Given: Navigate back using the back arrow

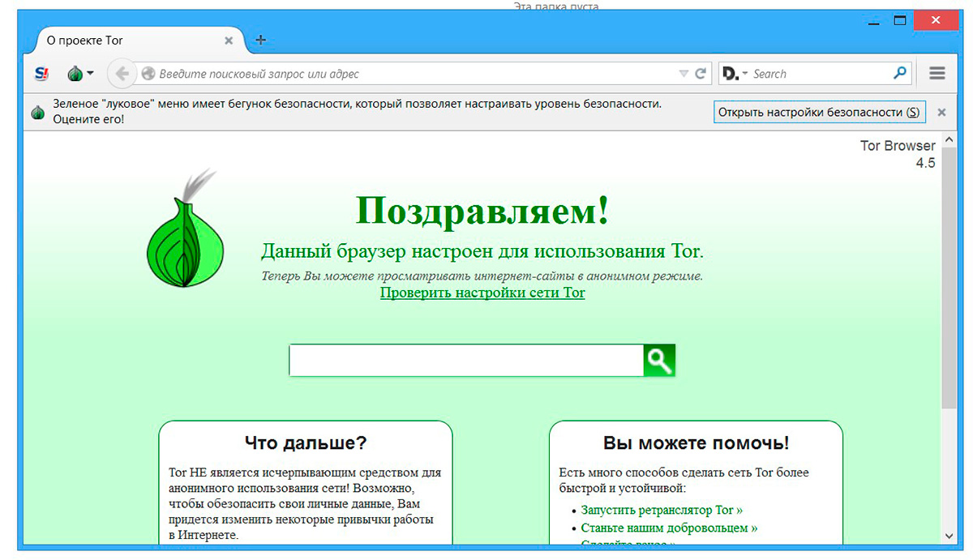Looking at the screenshot, I should coord(122,73).
